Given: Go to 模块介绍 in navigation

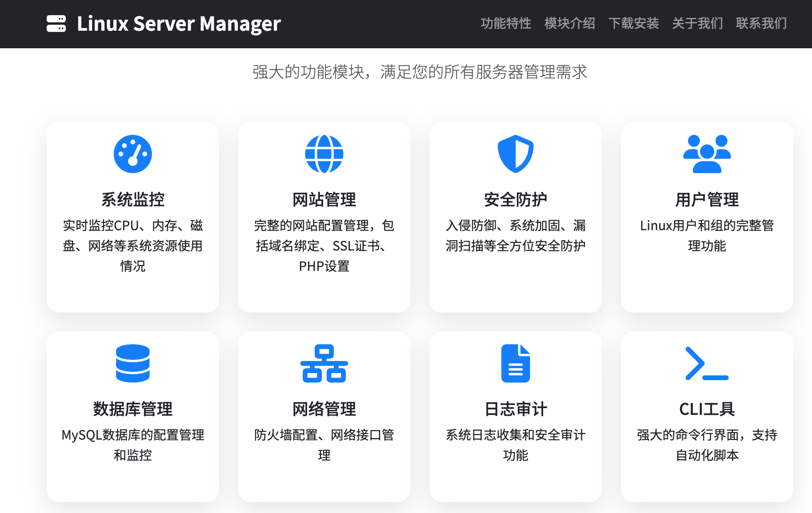Looking at the screenshot, I should coord(570,24).
